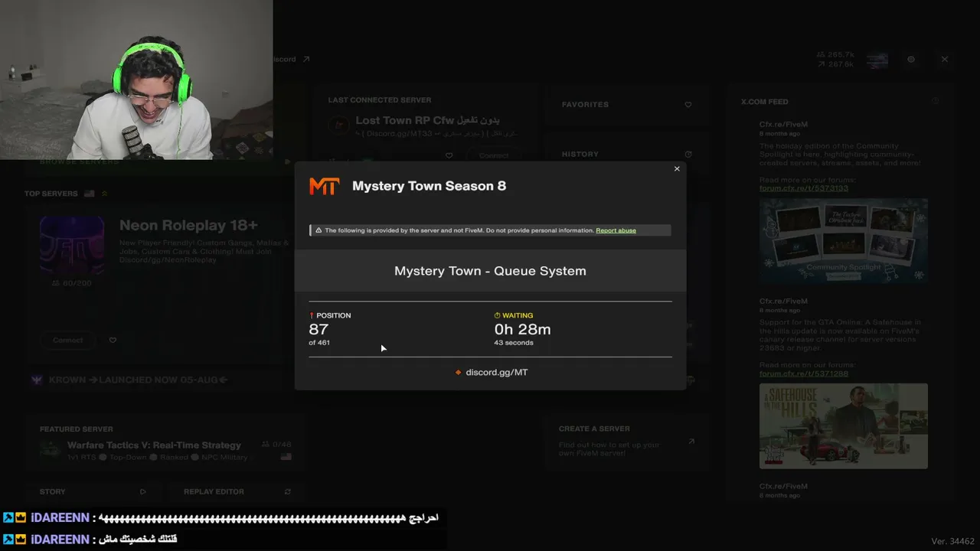980x551 pixels.
Task: Click the Lost Town RP server icon
Action: [338, 125]
